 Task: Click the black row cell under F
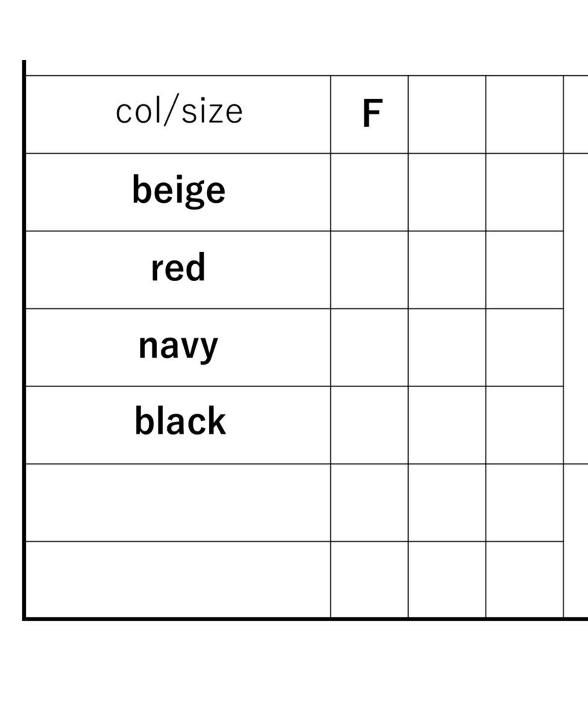[x=369, y=425]
